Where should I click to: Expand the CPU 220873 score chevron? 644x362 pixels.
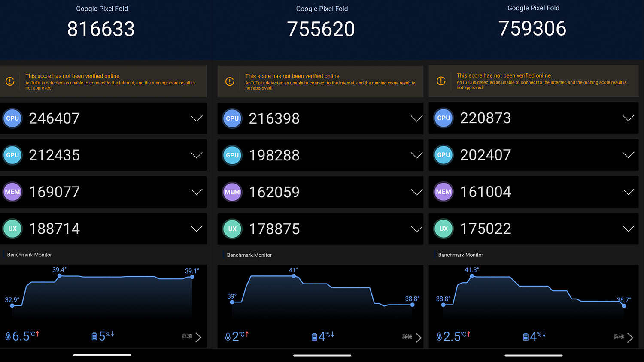point(628,118)
